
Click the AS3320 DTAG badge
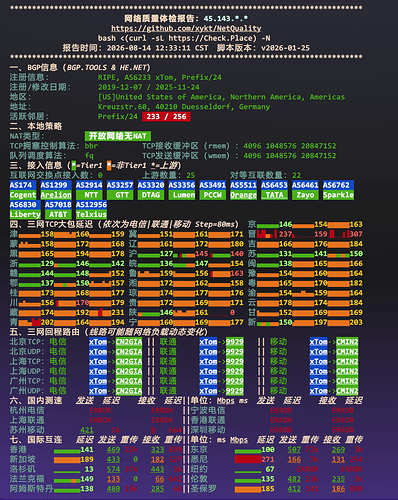click(x=151, y=190)
